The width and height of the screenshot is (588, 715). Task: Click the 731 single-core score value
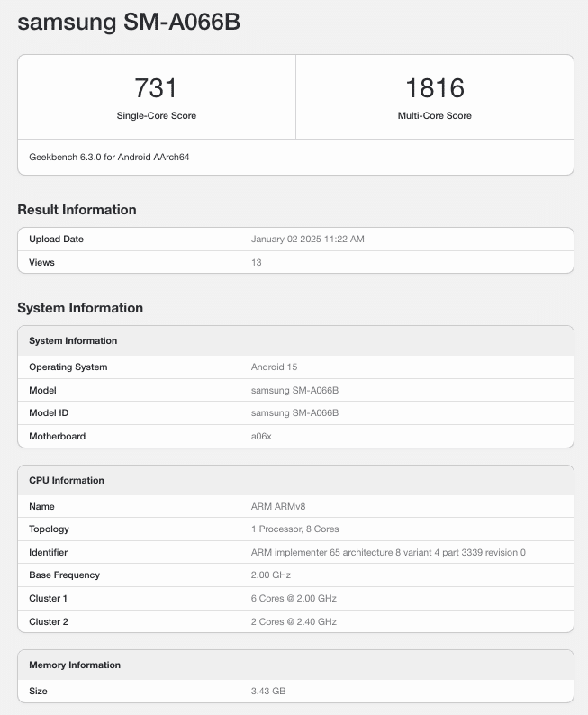156,87
